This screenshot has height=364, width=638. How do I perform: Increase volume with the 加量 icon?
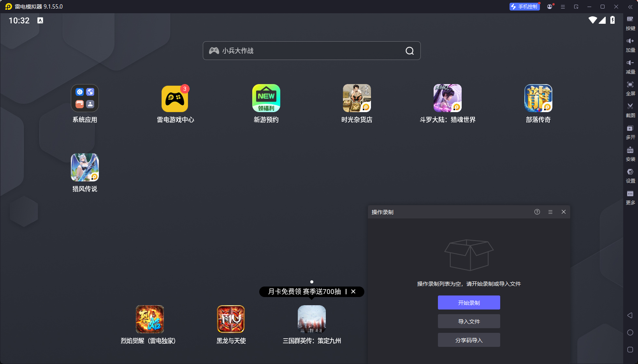[630, 44]
